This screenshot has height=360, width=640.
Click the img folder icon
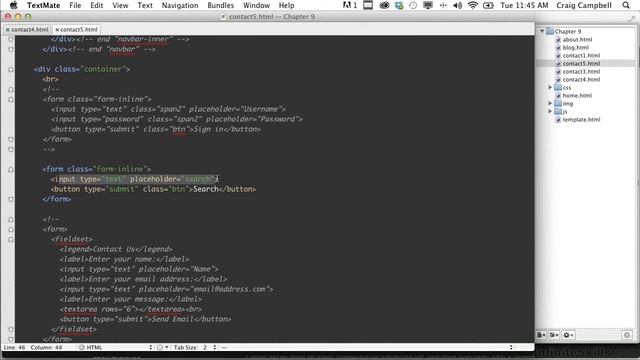pyautogui.click(x=558, y=103)
